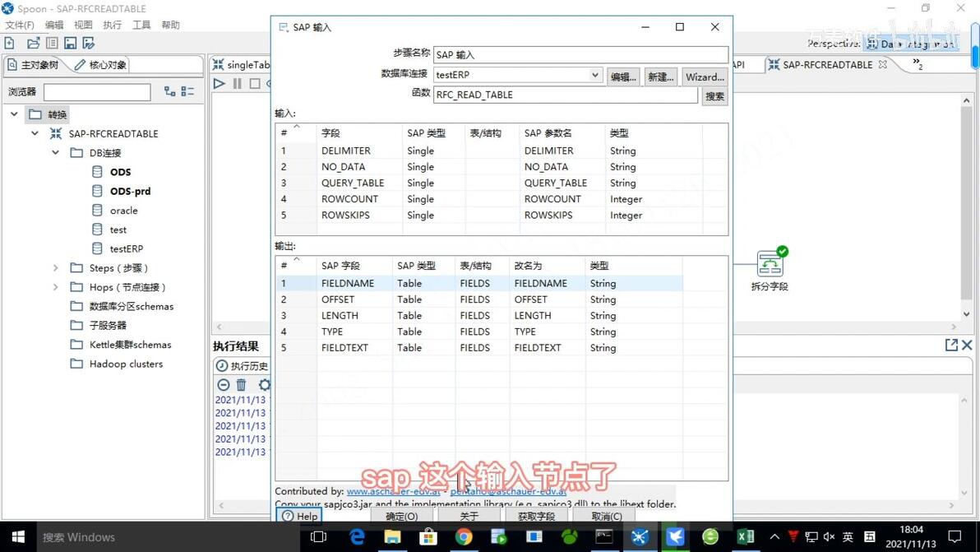Click the minus icon in execution history toolbar
980x552 pixels.
click(223, 385)
